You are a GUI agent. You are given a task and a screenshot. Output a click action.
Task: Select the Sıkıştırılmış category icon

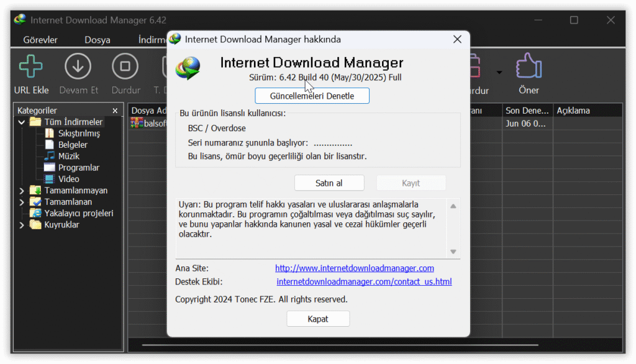tap(50, 133)
